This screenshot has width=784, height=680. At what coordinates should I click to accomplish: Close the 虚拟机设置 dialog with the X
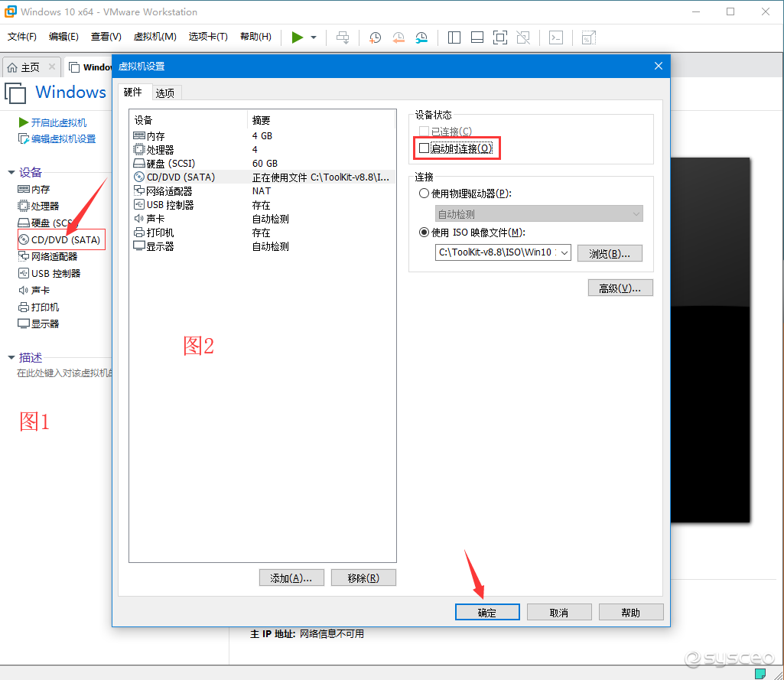coord(659,66)
